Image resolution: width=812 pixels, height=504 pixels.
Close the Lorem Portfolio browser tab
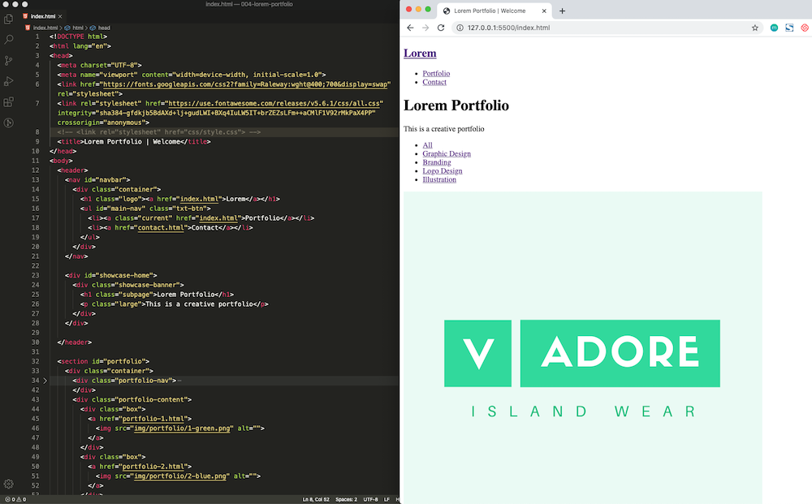pyautogui.click(x=544, y=11)
